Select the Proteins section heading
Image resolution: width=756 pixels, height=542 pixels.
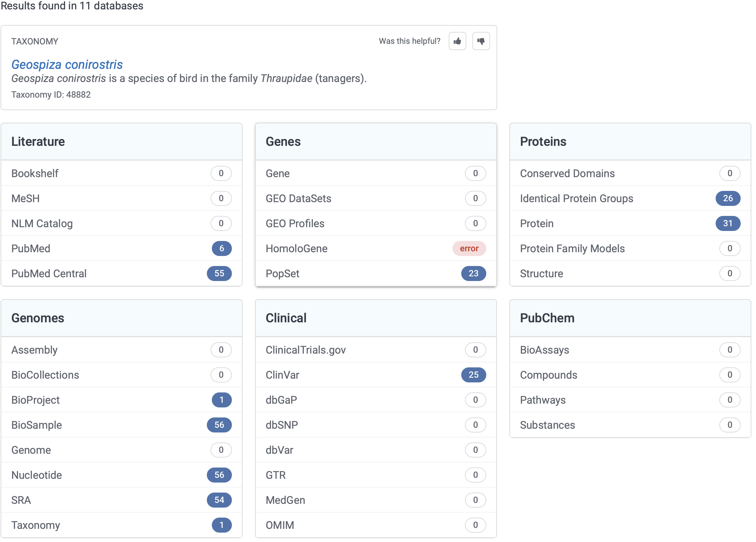point(543,142)
